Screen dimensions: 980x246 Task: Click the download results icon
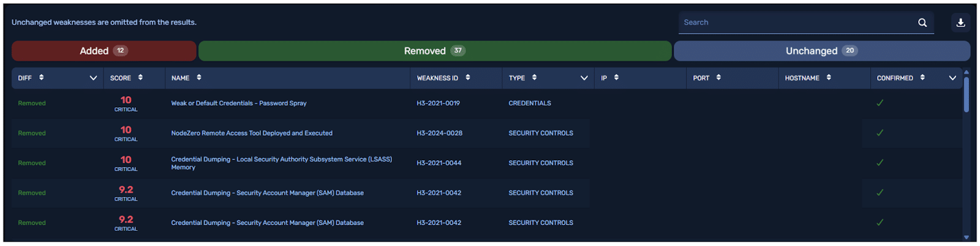(960, 23)
